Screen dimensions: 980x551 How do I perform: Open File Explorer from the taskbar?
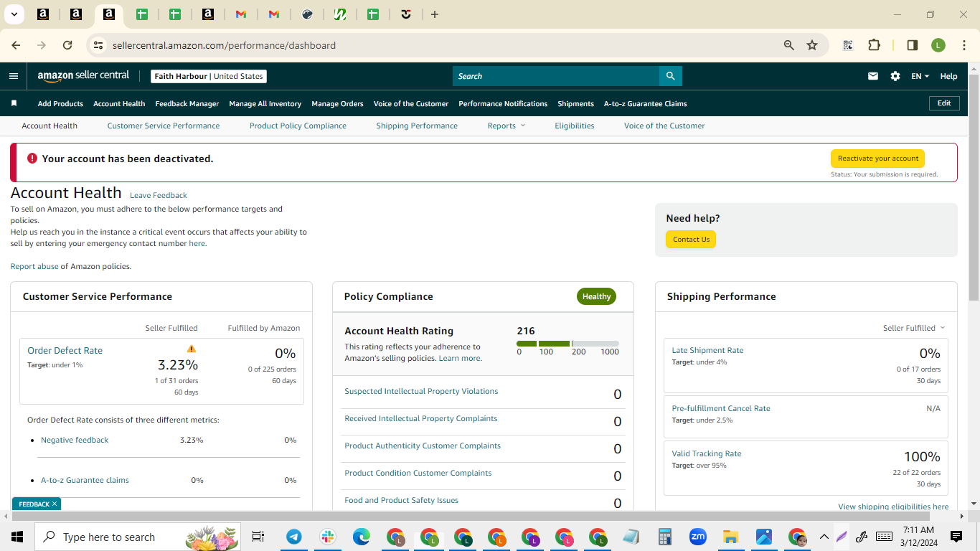[x=731, y=537]
